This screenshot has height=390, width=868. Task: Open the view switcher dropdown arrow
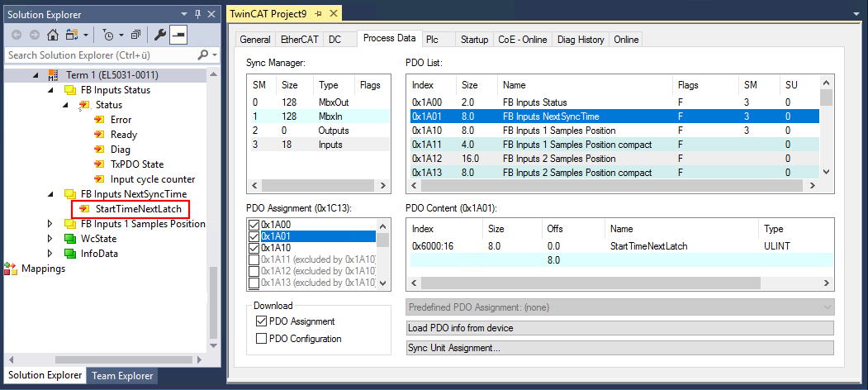click(86, 36)
